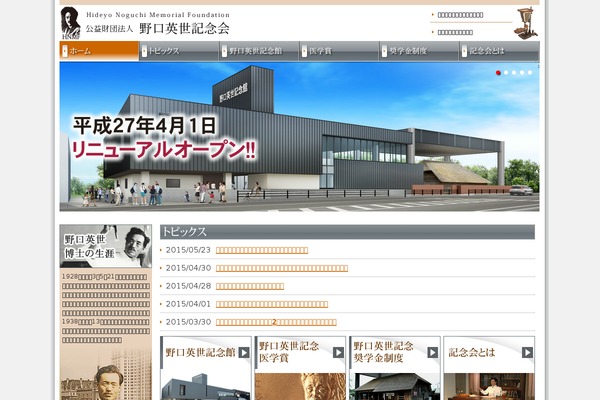Screen dimensions: 600x400
Task: Click the thatched house thumbnail
Action: coord(395,387)
